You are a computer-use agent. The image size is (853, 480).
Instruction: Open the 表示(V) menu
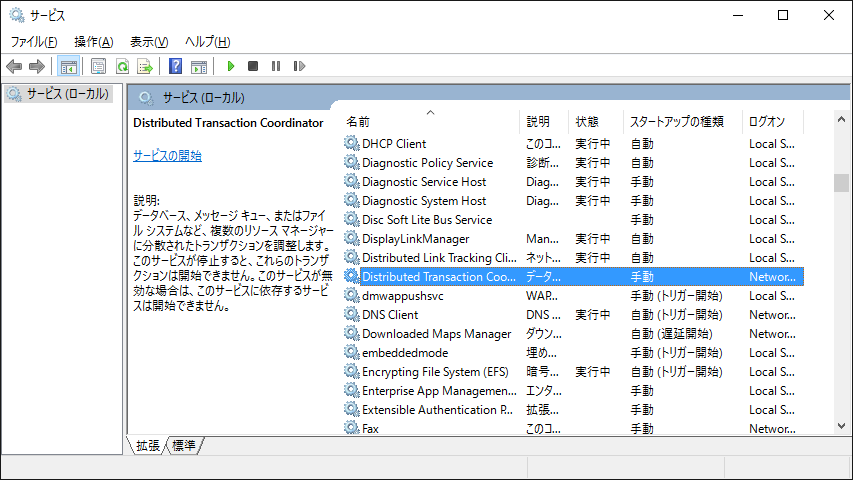pyautogui.click(x=149, y=41)
